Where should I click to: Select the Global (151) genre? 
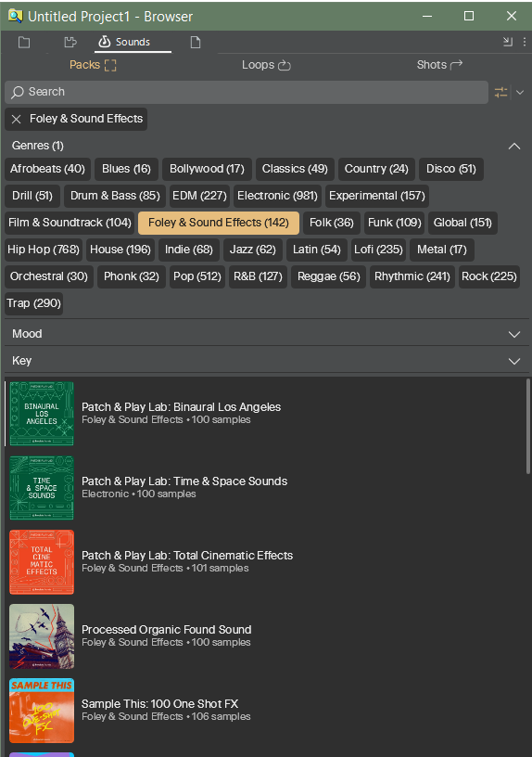pyautogui.click(x=462, y=223)
